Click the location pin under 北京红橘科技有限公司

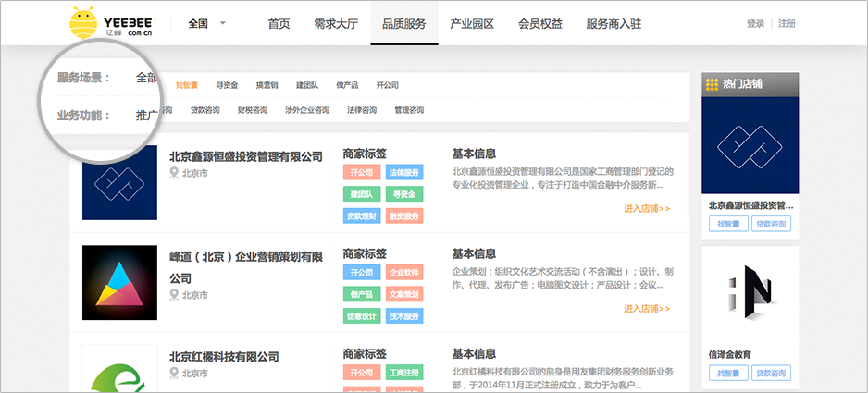175,374
